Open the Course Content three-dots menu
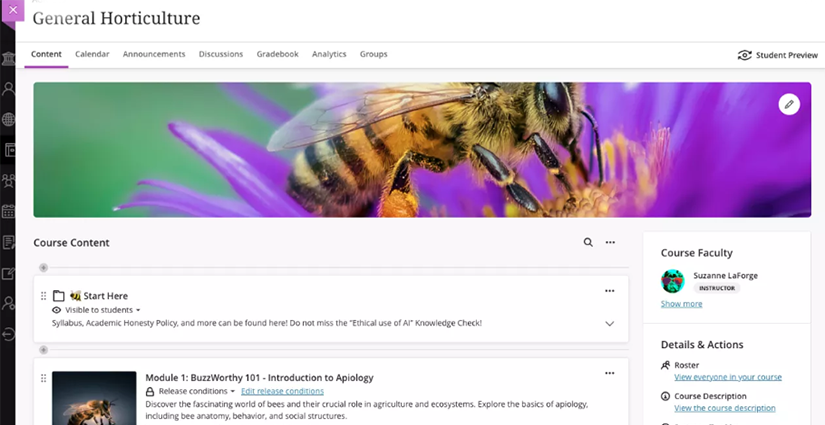This screenshot has width=825, height=425. [x=610, y=243]
